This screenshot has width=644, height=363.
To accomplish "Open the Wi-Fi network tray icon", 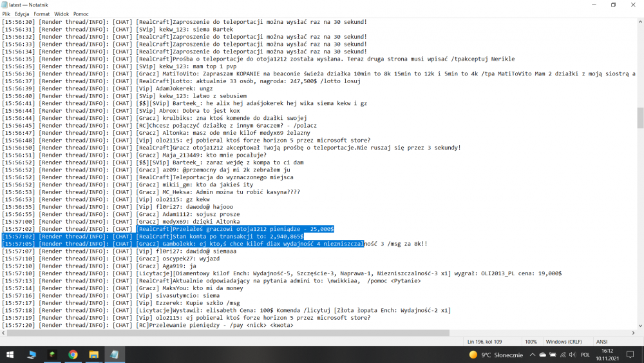I will click(x=564, y=355).
